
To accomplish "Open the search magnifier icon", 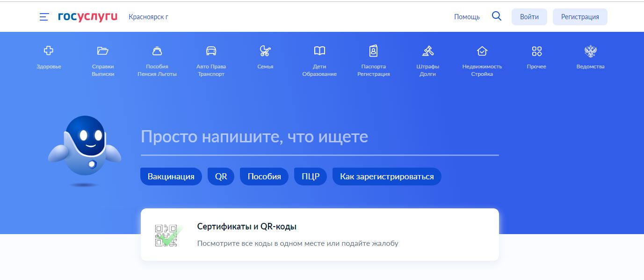I will tap(497, 16).
